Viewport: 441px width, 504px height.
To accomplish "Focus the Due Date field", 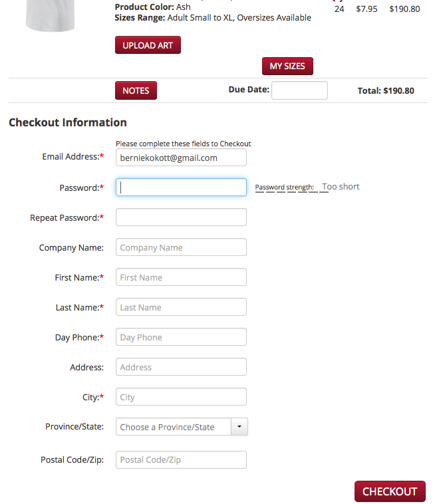I will (x=299, y=90).
